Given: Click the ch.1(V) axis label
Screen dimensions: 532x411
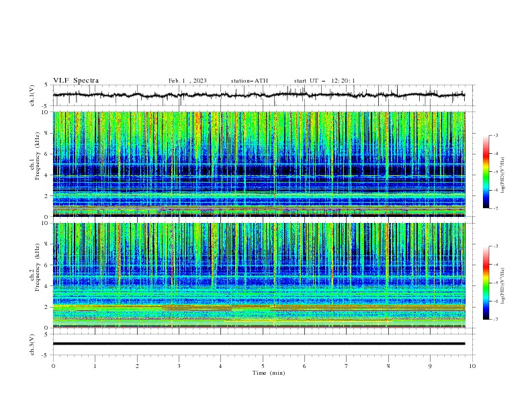Looking at the screenshot, I should pos(32,95).
